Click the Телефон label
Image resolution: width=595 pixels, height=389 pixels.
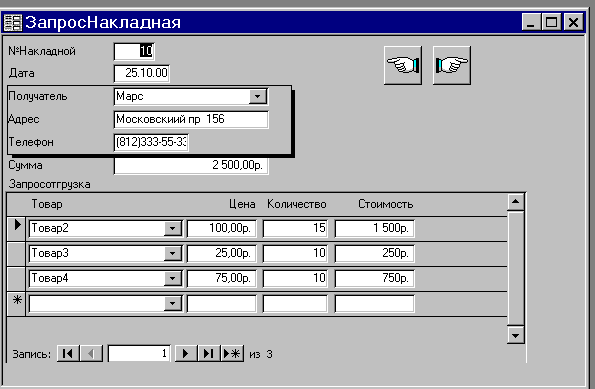[x=31, y=142]
